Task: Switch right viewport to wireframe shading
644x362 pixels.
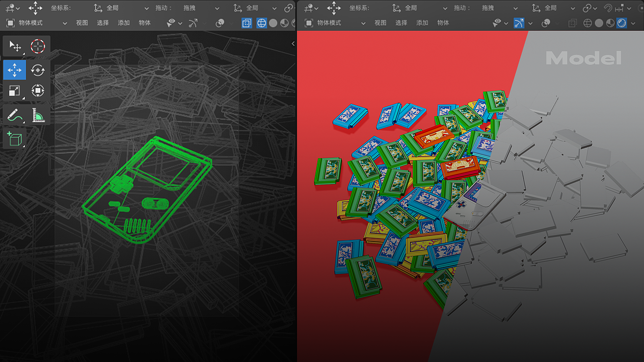Action: click(x=588, y=23)
